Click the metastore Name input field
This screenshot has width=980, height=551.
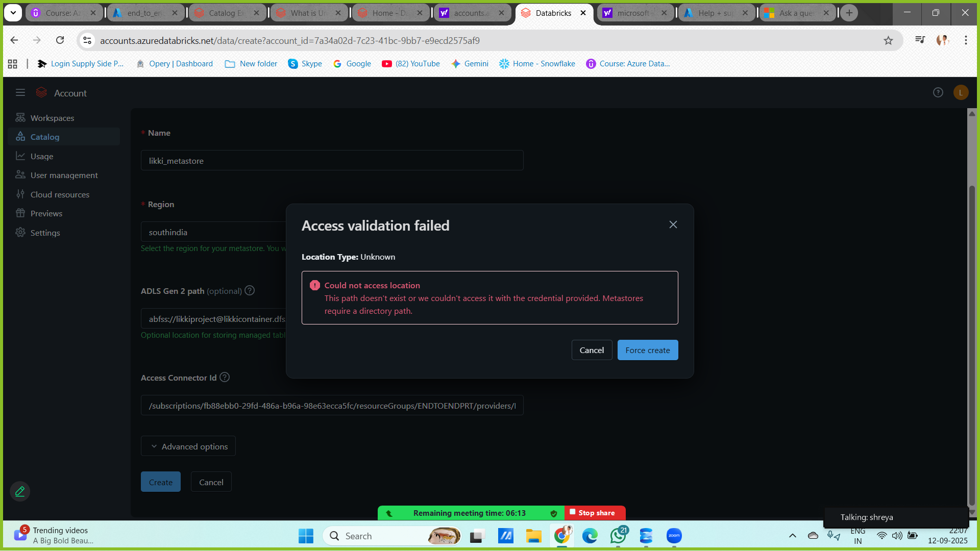[332, 160]
